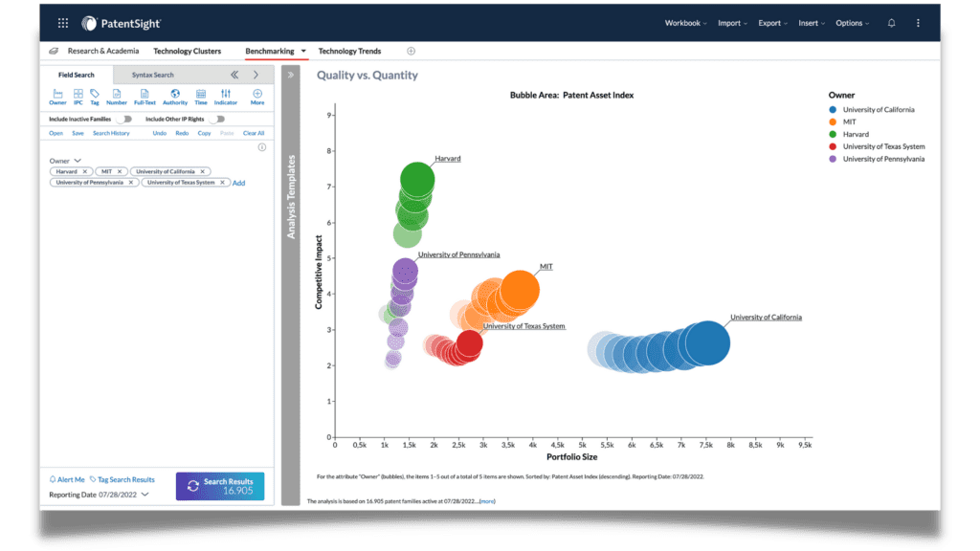Undo the last search change

coord(160,133)
